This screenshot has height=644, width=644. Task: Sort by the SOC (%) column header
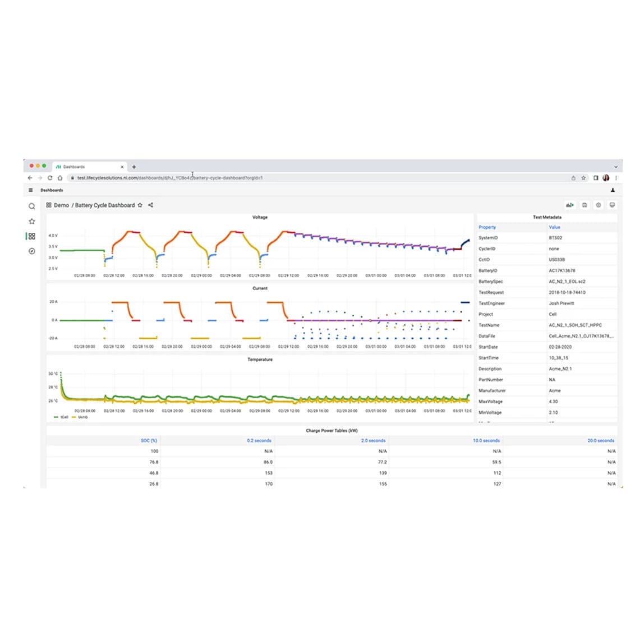[x=149, y=440]
